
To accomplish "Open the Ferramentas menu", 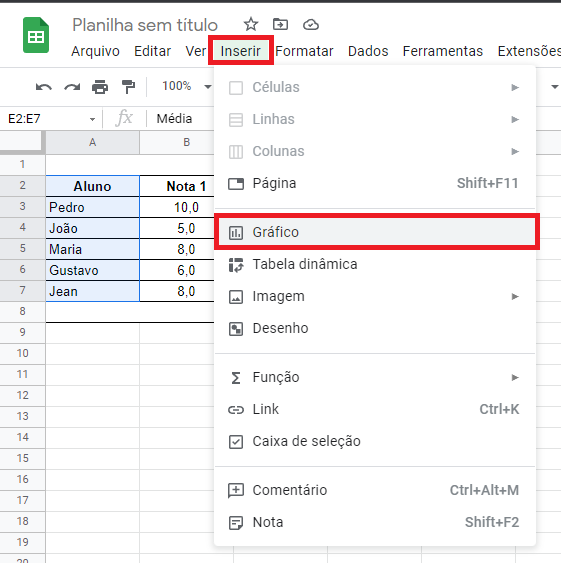I will pos(442,51).
